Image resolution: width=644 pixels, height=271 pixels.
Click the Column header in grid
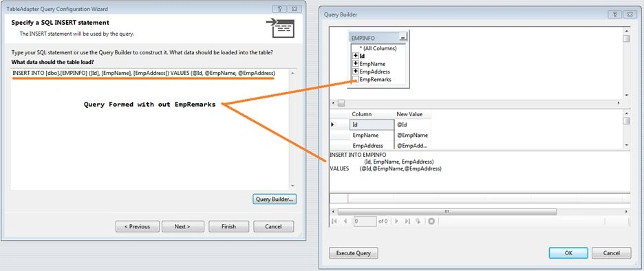pos(372,114)
